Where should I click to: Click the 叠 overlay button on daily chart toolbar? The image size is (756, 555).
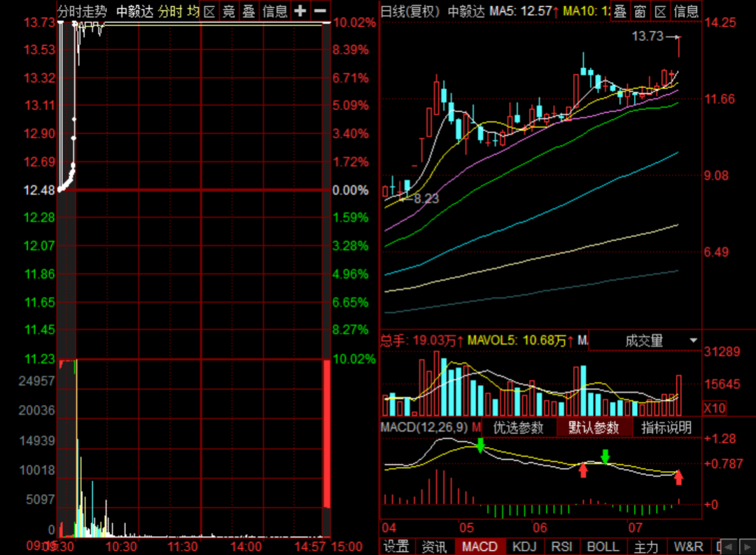click(x=620, y=11)
